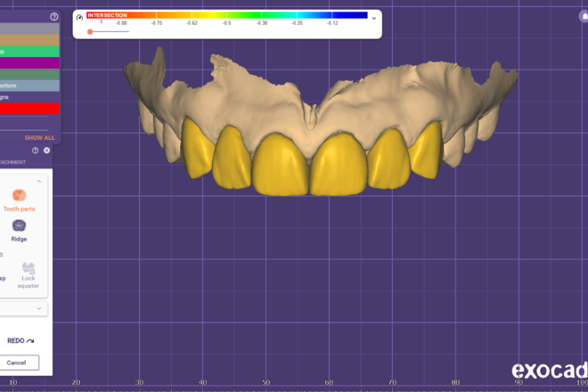This screenshot has height=392, width=588.
Task: Select the Tooth parts tool
Action: click(x=19, y=200)
